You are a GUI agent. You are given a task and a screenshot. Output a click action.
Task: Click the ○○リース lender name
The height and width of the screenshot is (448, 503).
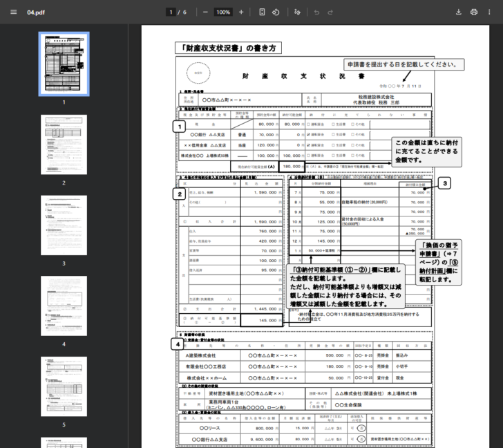tap(209, 428)
